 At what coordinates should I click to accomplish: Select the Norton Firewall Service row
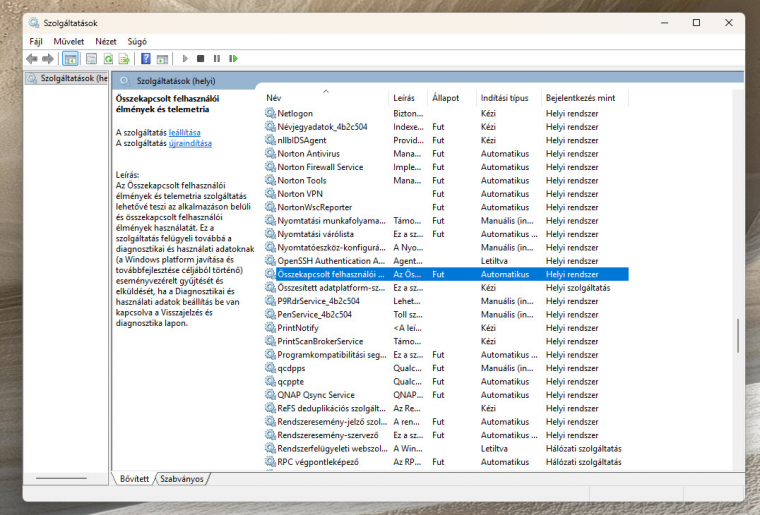446,167
